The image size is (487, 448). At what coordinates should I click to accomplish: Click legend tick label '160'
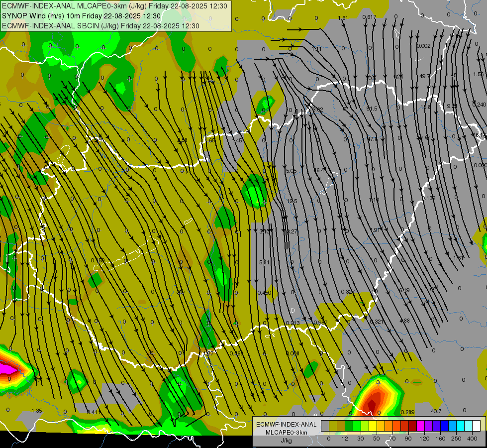(x=440, y=439)
